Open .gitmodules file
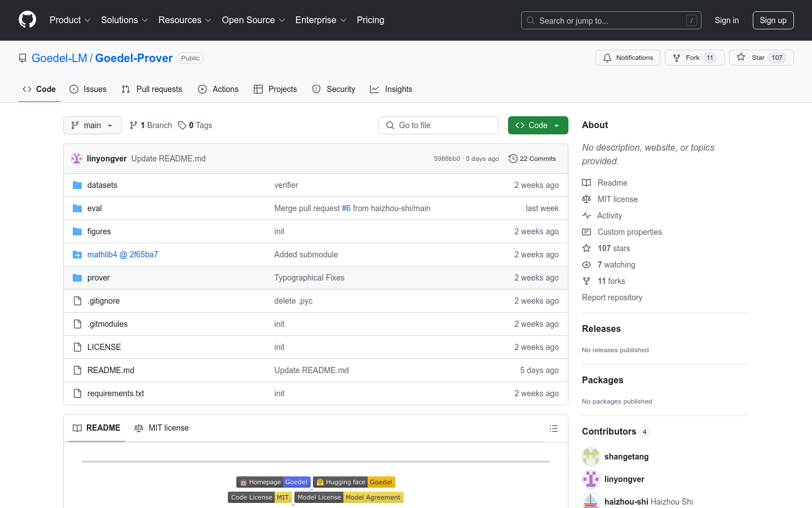Screen dimensions: 812x508 (107, 324)
